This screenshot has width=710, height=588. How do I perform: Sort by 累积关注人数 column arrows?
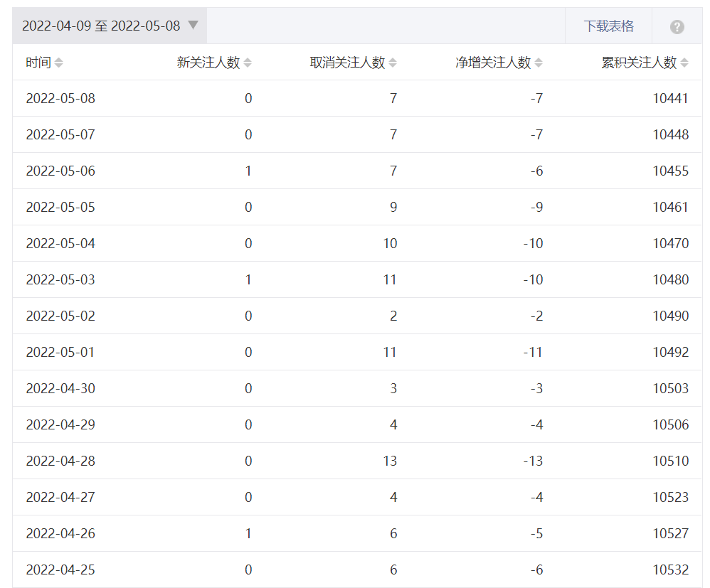(684, 63)
